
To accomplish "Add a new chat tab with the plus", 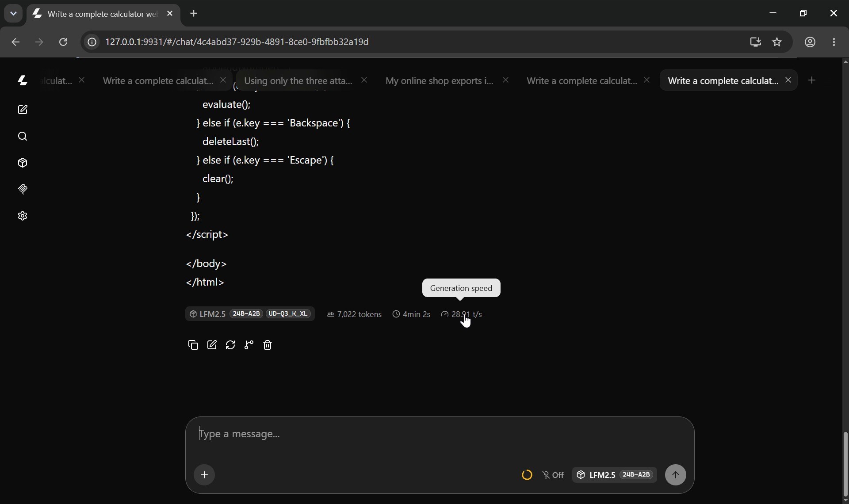I will [812, 80].
